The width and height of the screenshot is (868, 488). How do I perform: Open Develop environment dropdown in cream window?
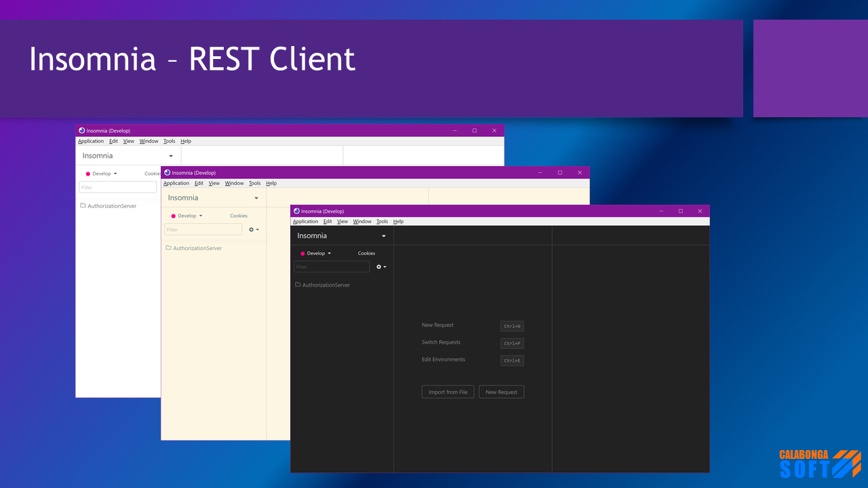[186, 216]
